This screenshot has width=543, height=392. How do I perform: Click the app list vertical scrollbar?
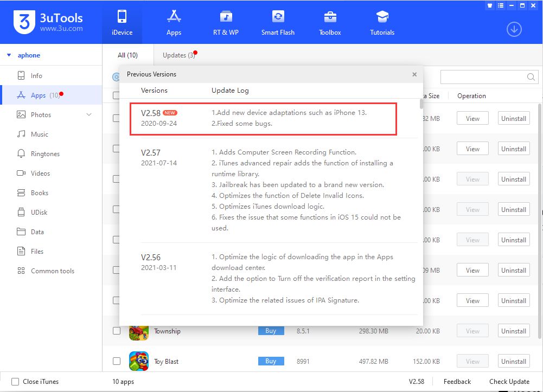tap(540, 221)
